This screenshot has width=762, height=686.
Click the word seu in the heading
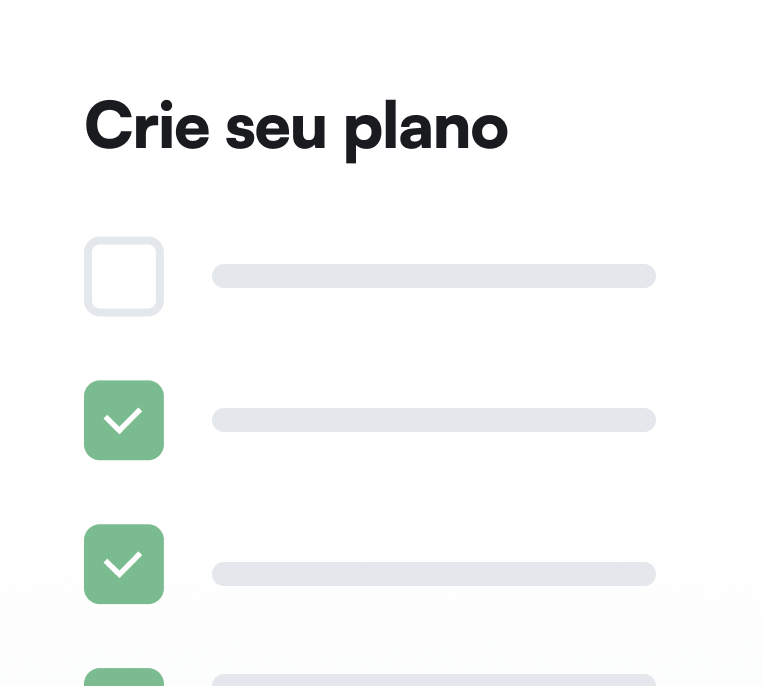coord(276,130)
